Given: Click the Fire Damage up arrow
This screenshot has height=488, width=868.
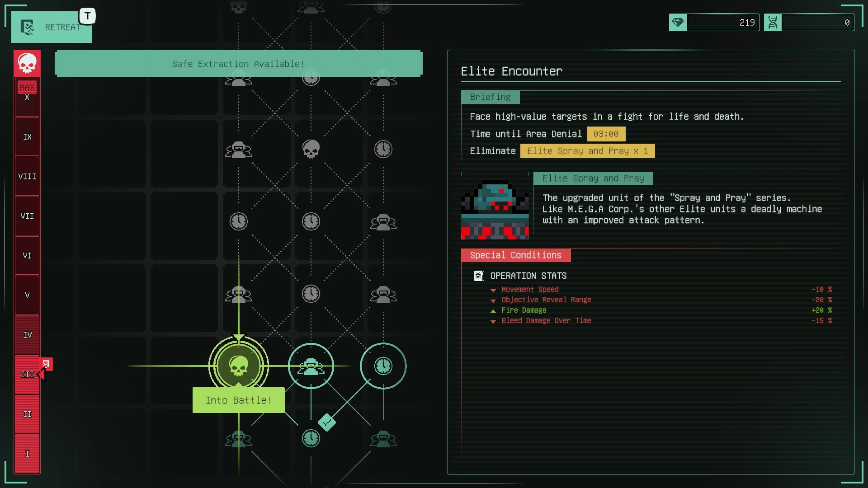Looking at the screenshot, I should click(x=493, y=311).
